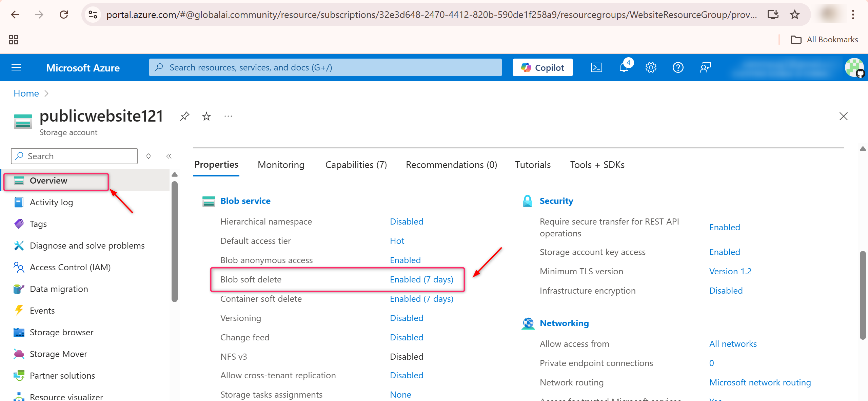This screenshot has width=868, height=401.
Task: Click Enabled (7 days) for Container soft delete
Action: point(421,299)
